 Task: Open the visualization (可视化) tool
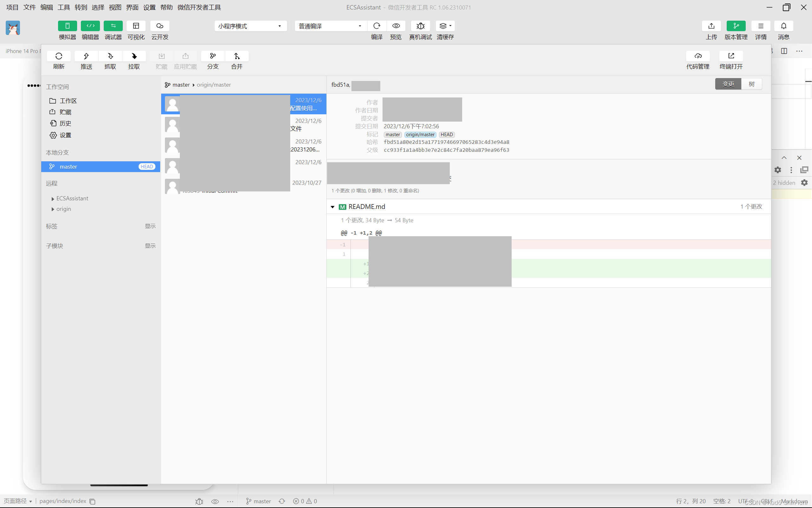click(x=136, y=26)
